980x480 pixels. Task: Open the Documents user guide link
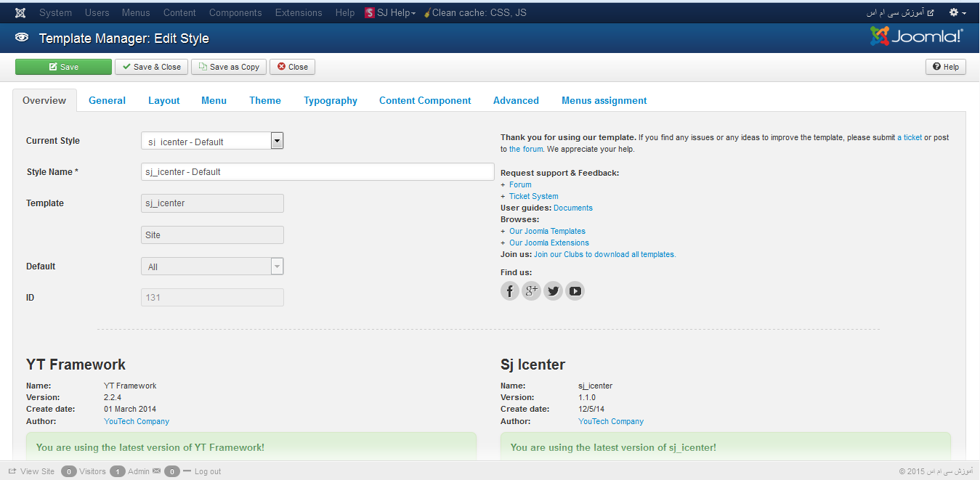(x=573, y=208)
